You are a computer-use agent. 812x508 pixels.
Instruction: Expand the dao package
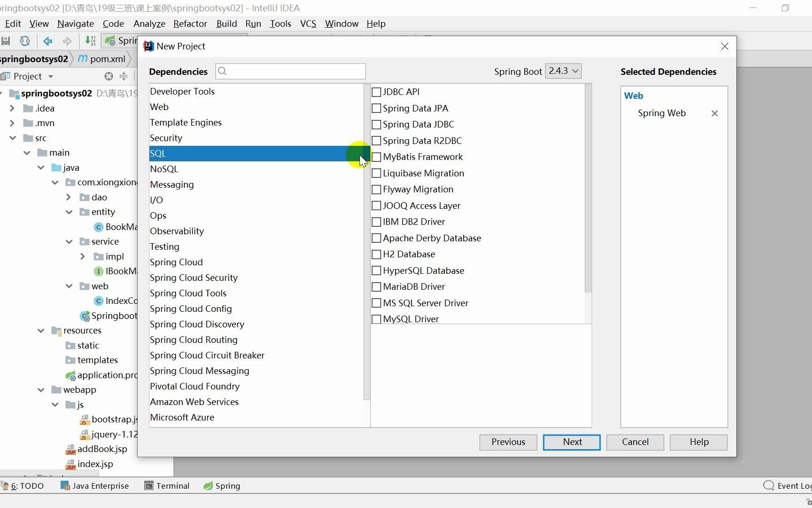tap(69, 197)
